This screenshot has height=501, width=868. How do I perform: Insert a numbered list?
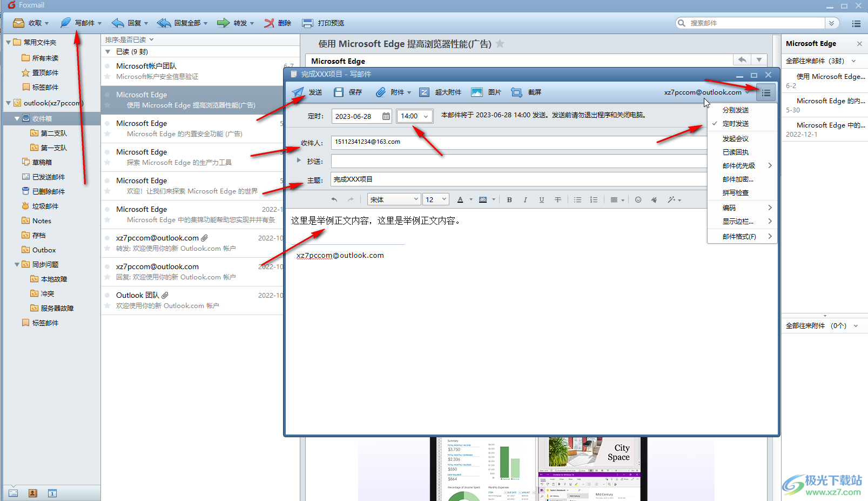[594, 200]
